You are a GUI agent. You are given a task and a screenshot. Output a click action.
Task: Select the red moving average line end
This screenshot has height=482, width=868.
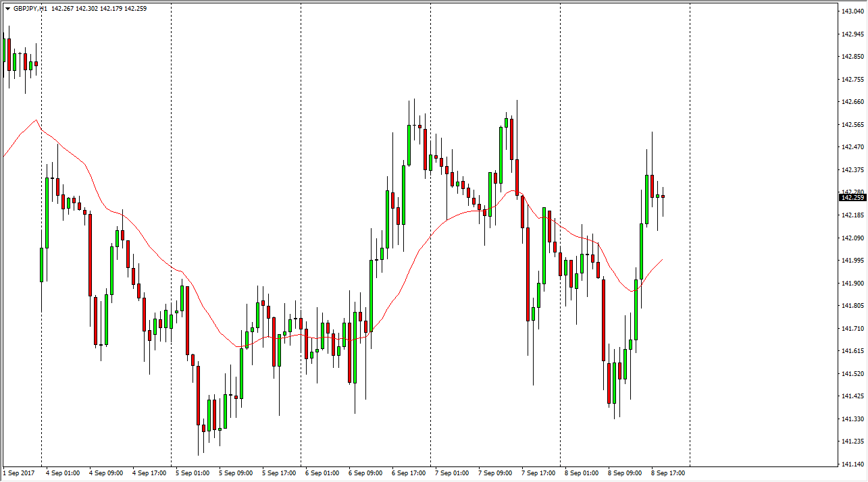pos(662,259)
